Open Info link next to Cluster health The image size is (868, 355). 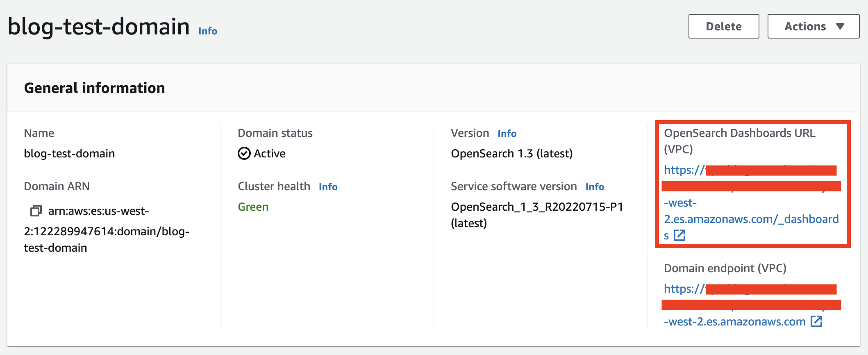coord(328,187)
